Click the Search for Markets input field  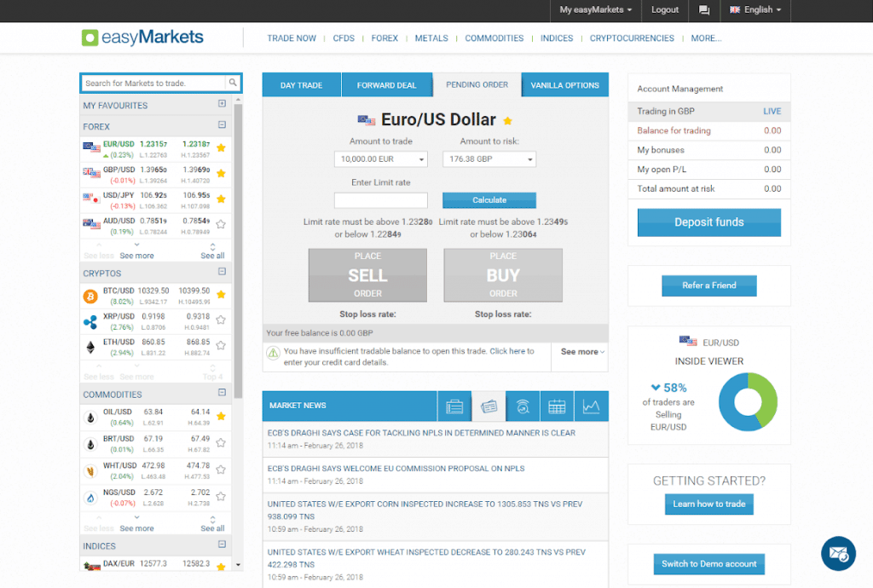tap(154, 83)
